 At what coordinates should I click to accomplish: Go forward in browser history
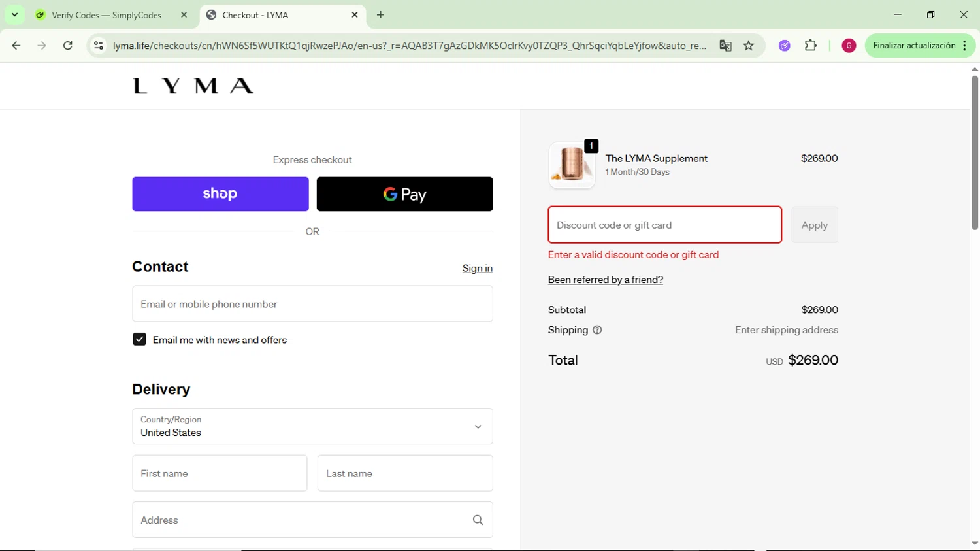[42, 46]
